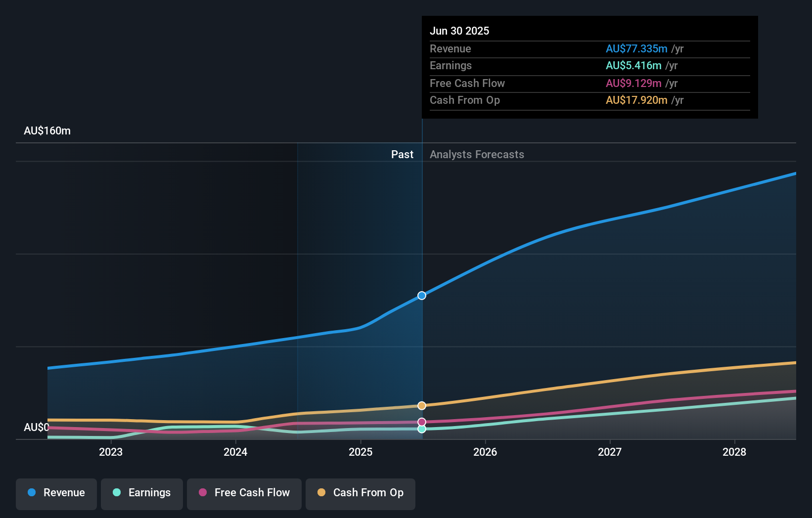
Task: Click the orange Cash From Op data point
Action: pyautogui.click(x=422, y=406)
